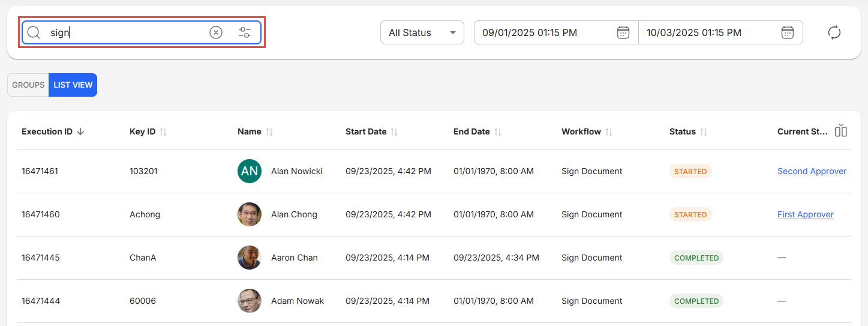The width and height of the screenshot is (868, 326).
Task: Select the List View tab
Action: [73, 85]
